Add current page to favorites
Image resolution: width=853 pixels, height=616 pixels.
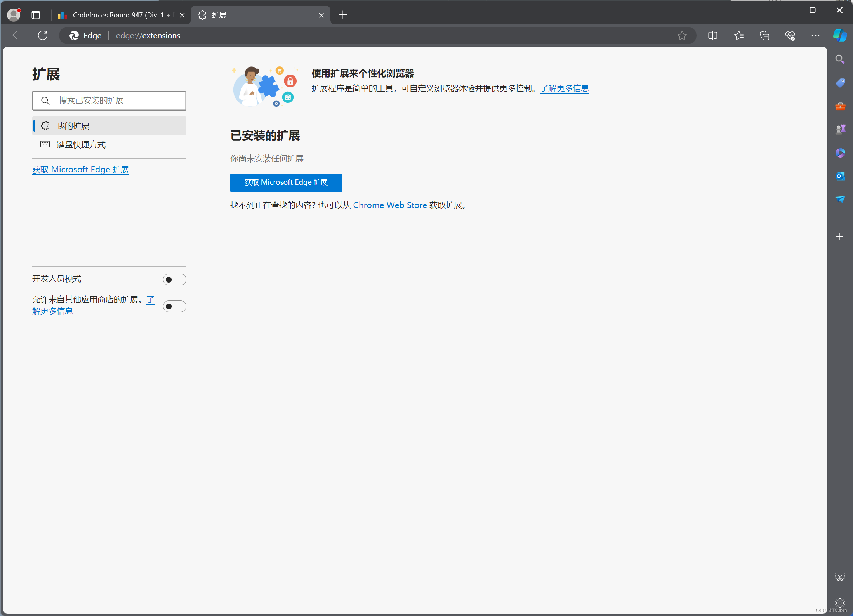683,35
